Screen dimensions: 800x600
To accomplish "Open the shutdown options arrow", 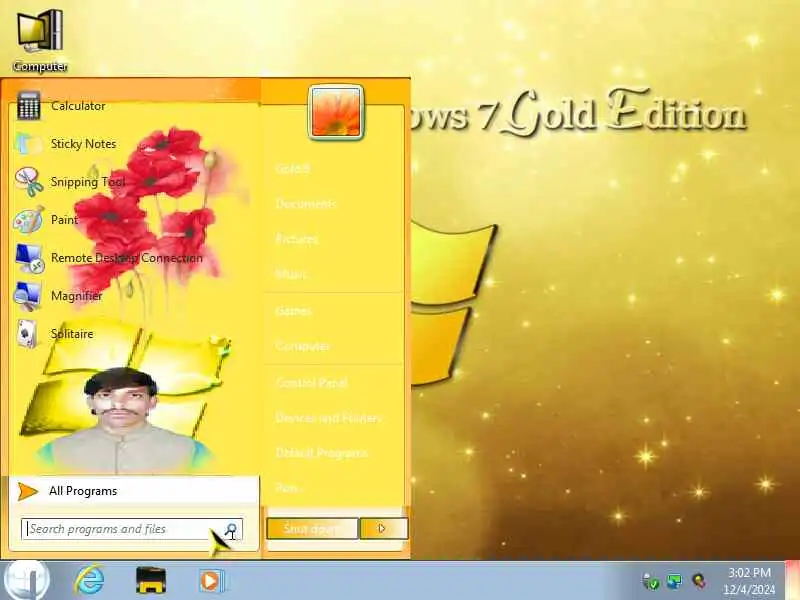I will [383, 529].
